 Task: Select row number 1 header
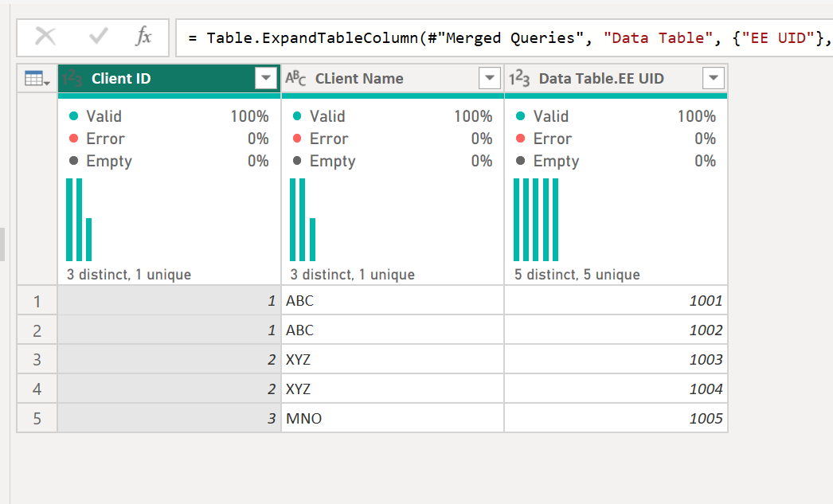coord(37,301)
